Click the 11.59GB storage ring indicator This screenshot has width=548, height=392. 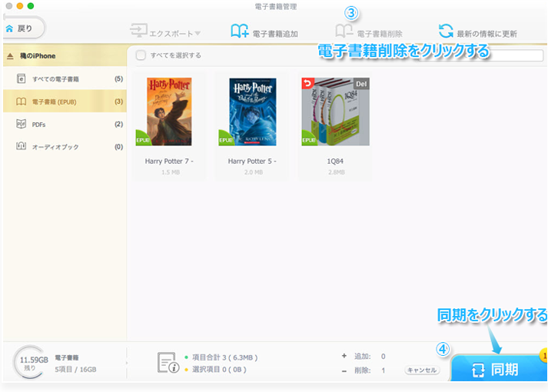coord(30,363)
